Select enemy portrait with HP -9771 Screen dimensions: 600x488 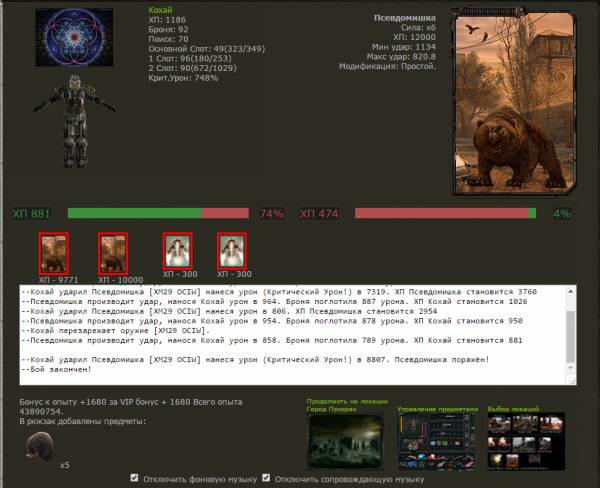pyautogui.click(x=53, y=252)
